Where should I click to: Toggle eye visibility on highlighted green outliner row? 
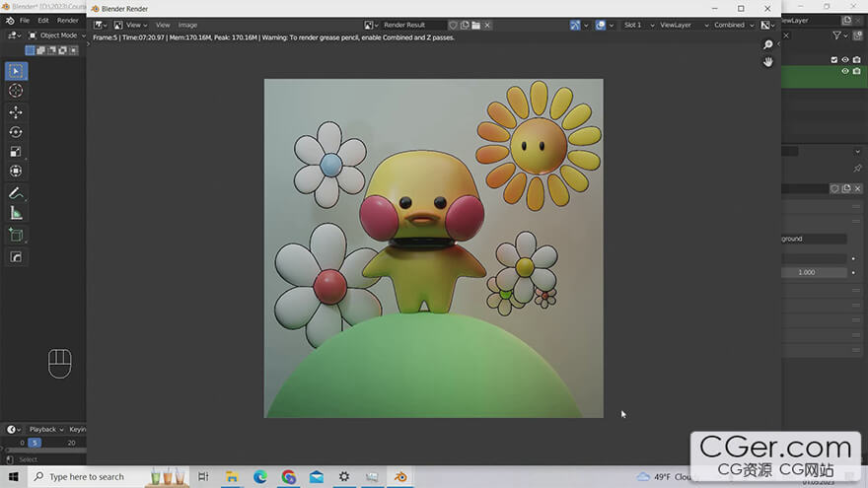click(x=845, y=71)
